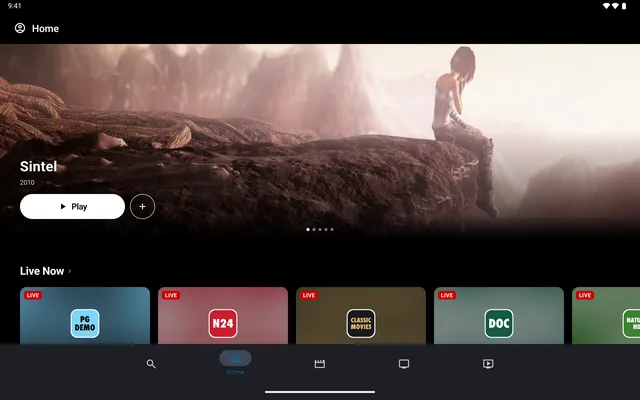640x400 pixels.
Task: Expand the Live Now section chevron
Action: (70, 271)
